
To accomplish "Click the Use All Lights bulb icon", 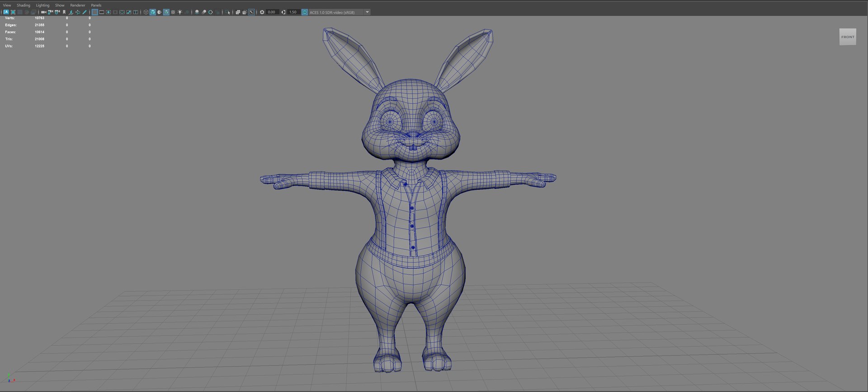I will tap(180, 12).
